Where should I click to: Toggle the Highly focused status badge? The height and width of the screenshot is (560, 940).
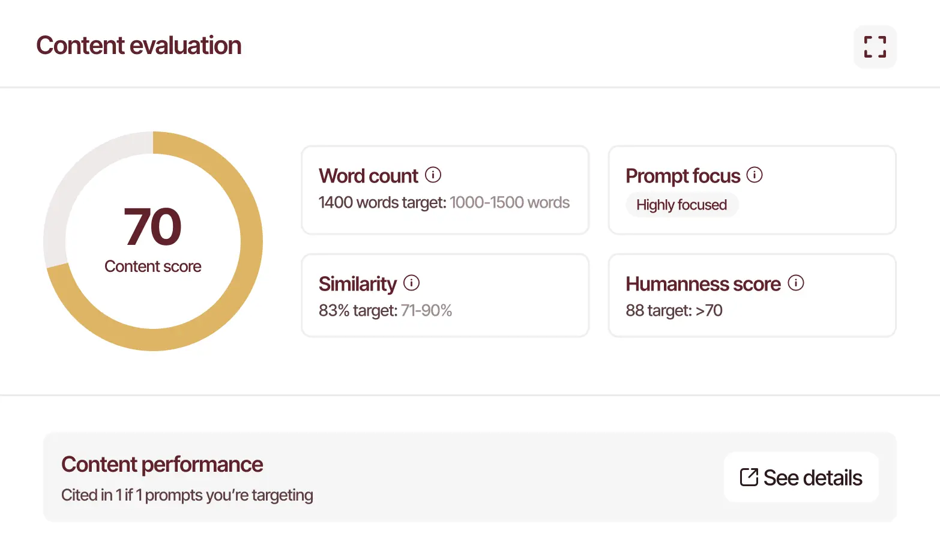pyautogui.click(x=682, y=205)
